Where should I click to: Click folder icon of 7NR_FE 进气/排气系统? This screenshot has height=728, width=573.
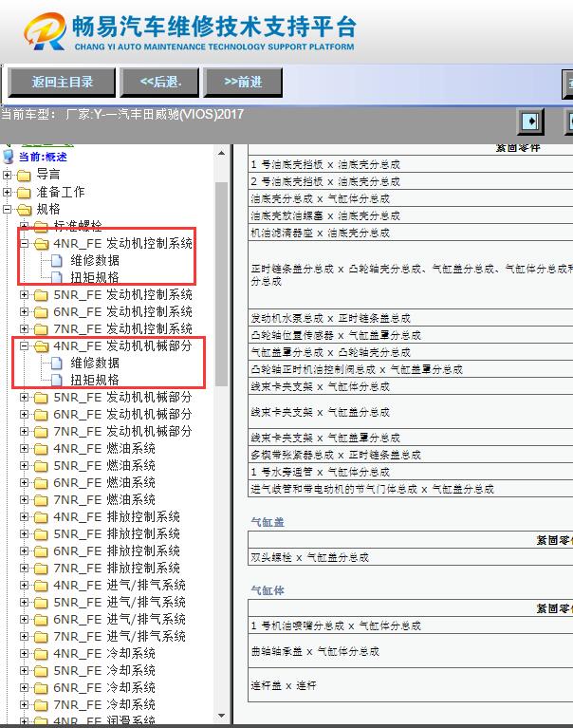(42, 637)
